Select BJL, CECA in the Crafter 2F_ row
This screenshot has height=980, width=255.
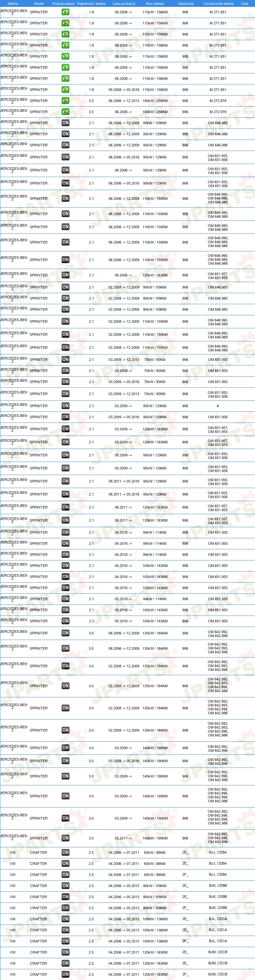click(218, 941)
